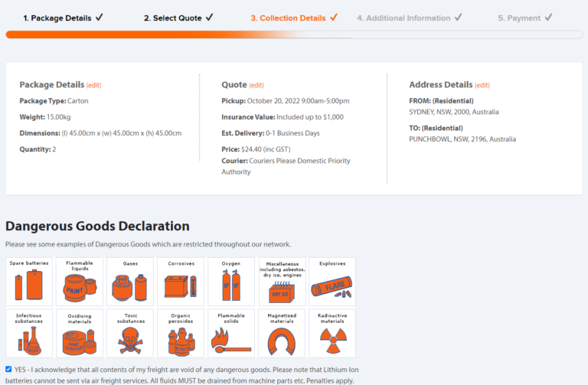Edit the Address Details section
The image size is (588, 385).
pos(482,85)
